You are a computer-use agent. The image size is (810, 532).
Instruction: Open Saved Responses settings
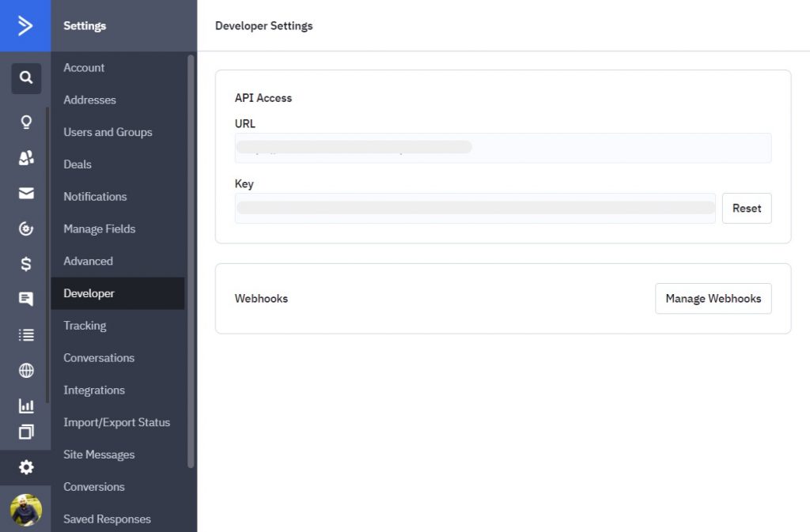click(x=107, y=519)
